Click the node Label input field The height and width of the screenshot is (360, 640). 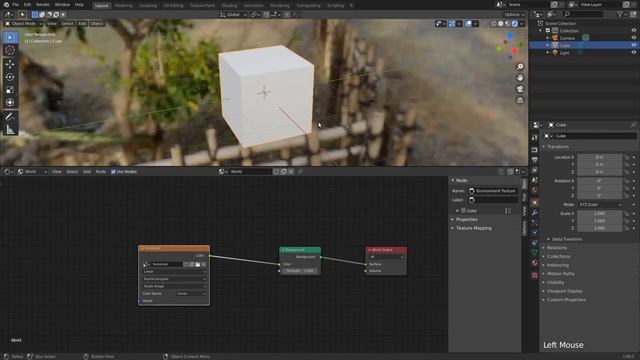(493, 200)
